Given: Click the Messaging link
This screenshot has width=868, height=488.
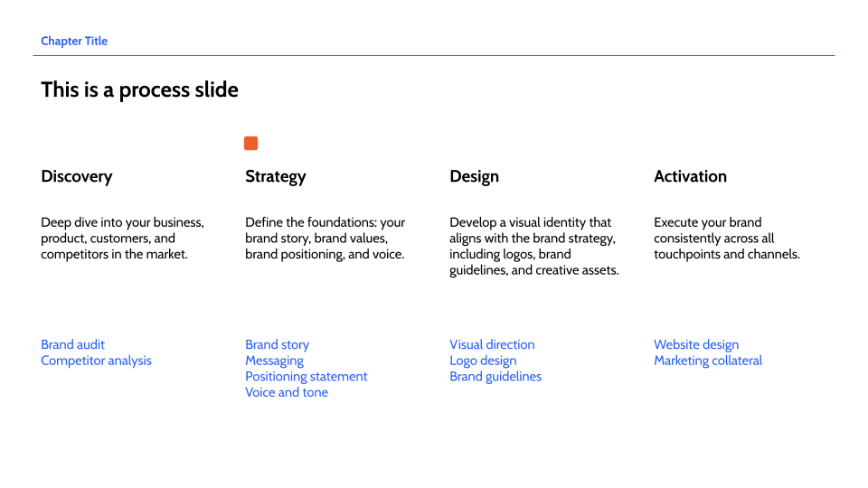Looking at the screenshot, I should [274, 361].
